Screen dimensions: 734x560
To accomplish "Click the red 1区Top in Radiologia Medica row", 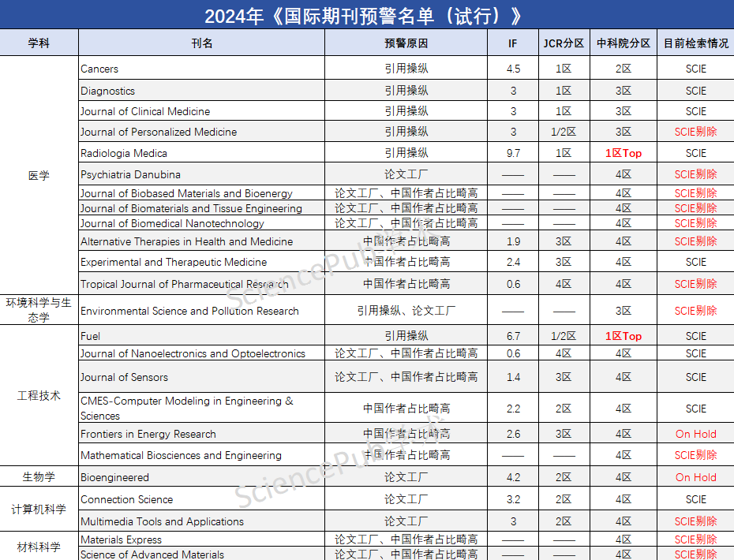I will coord(624,153).
